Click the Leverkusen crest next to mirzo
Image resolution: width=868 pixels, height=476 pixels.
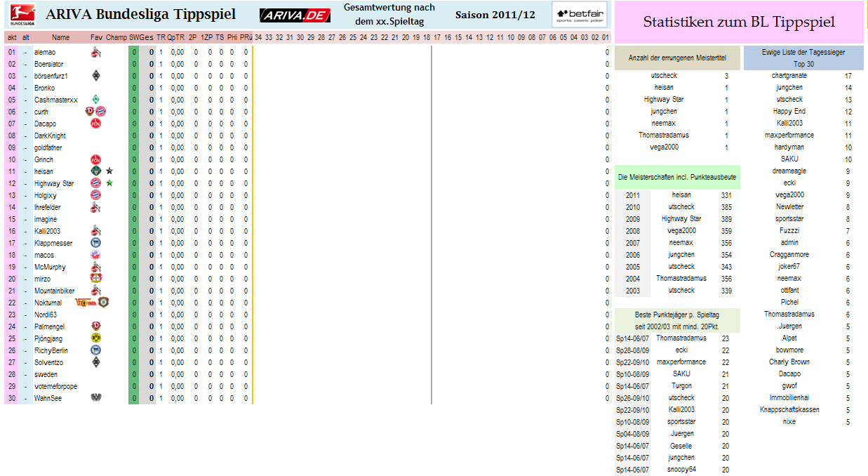(95, 279)
